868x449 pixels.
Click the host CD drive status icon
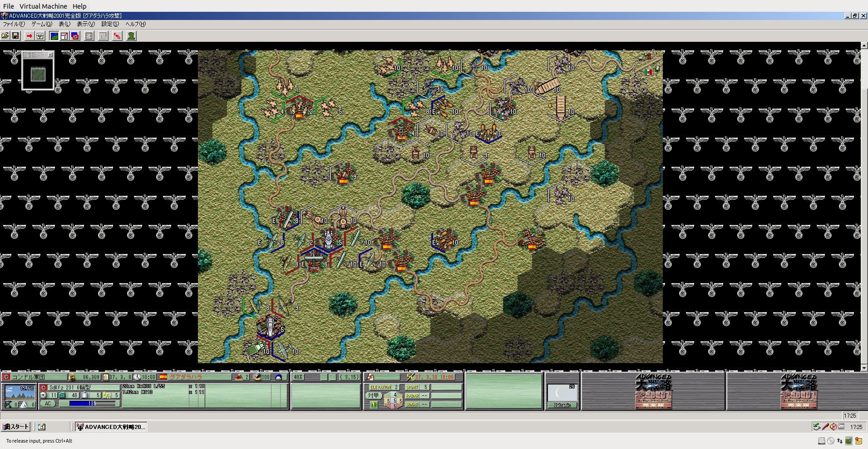coord(831,441)
